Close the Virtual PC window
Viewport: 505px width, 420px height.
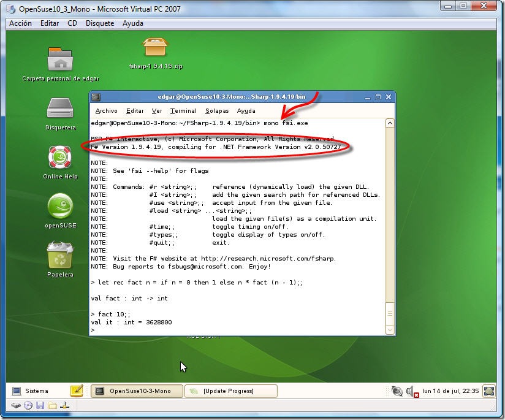tap(484, 6)
